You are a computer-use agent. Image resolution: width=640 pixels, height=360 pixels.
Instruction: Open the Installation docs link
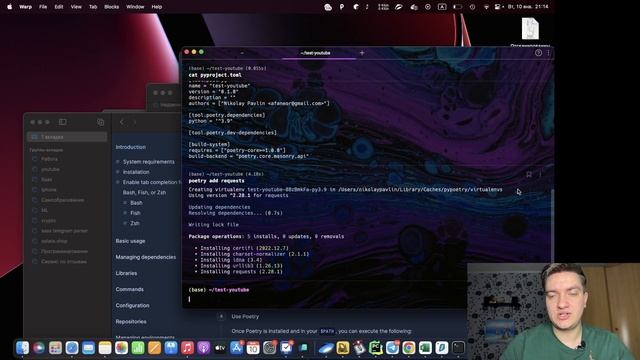point(136,172)
